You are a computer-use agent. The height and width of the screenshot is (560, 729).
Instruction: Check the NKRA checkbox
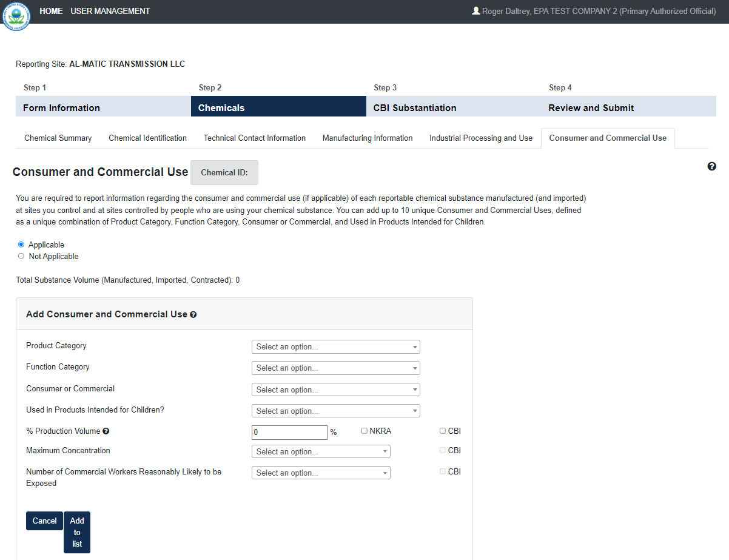364,431
